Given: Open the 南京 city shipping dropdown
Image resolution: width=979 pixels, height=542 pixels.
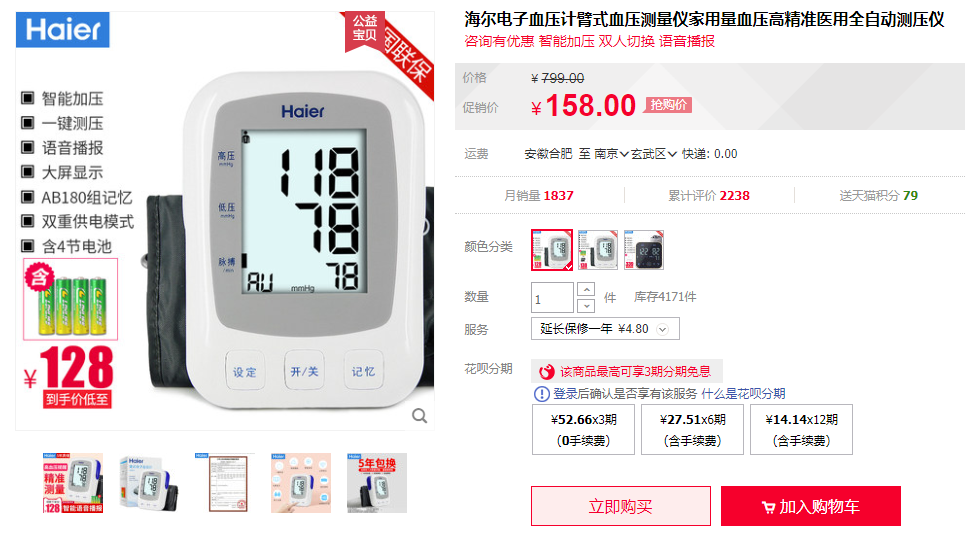Looking at the screenshot, I should 611,154.
